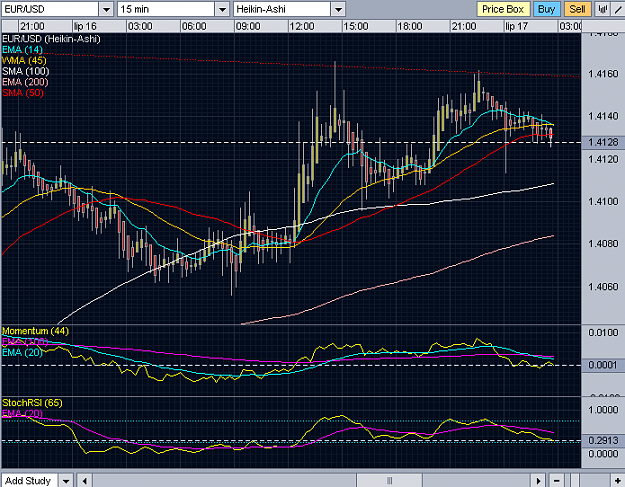Viewport: 625px width, 487px height.
Task: Click the Add Study button
Action: tap(29, 481)
